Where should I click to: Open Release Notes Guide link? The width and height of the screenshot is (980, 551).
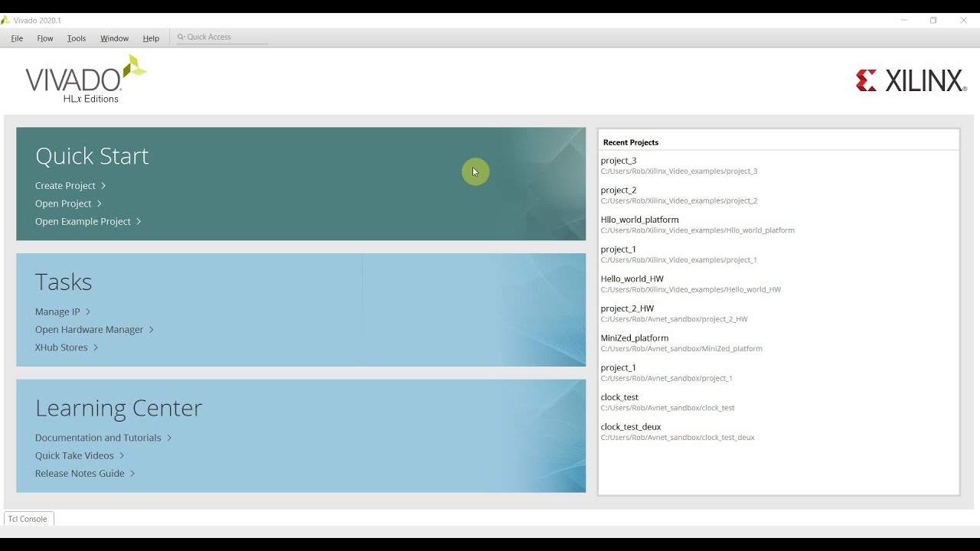coord(80,474)
